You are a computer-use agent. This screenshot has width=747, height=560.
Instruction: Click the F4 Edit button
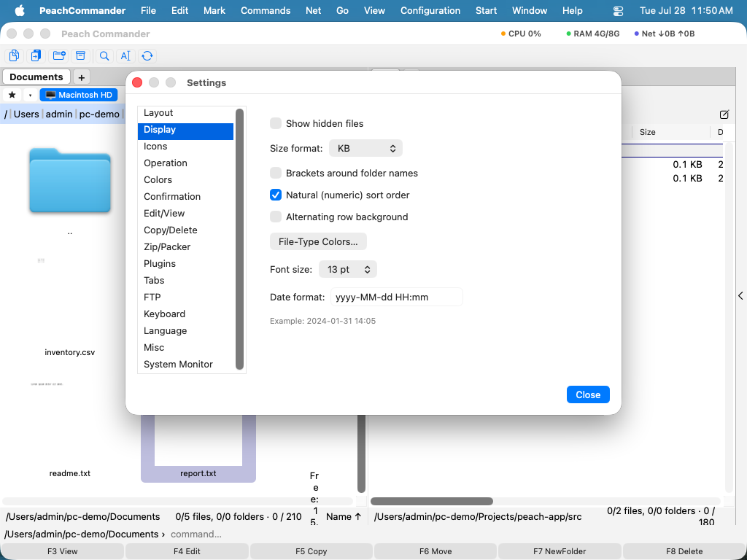[x=187, y=551]
